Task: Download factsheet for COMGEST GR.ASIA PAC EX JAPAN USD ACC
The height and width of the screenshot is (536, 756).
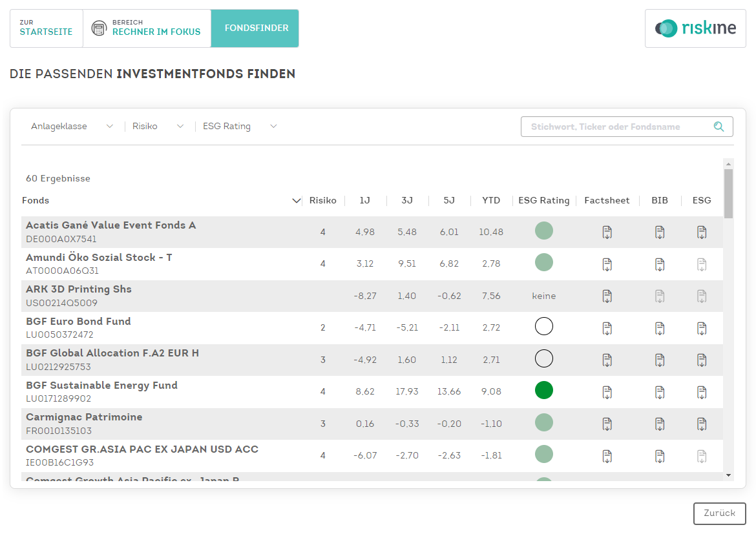Action: pos(607,456)
